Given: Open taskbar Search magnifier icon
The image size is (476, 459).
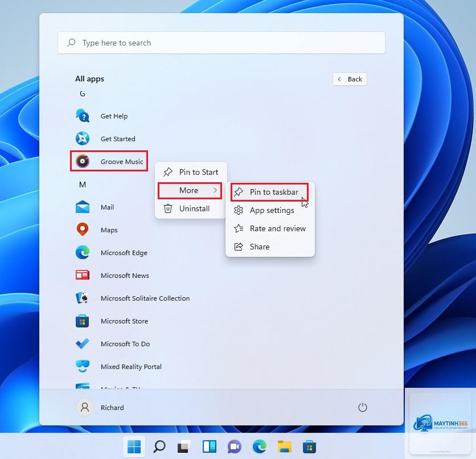Looking at the screenshot, I should click(159, 446).
